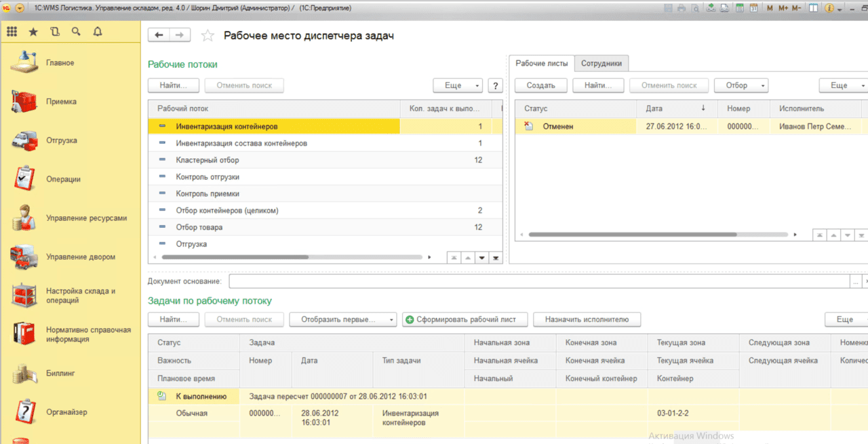Open the calendar icon in title bar

pyautogui.click(x=753, y=8)
